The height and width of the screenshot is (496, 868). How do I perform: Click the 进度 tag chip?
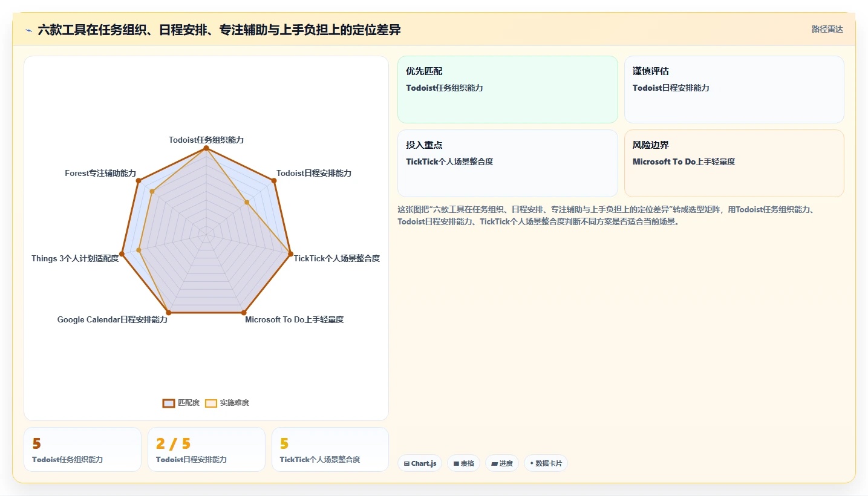[502, 463]
